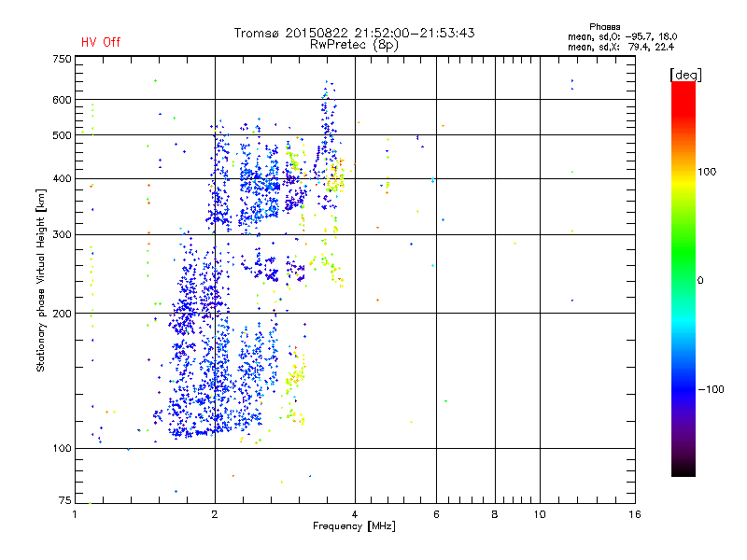The width and height of the screenshot is (747, 560).
Task: Click x-axis label '10'
Action: [x=540, y=515]
